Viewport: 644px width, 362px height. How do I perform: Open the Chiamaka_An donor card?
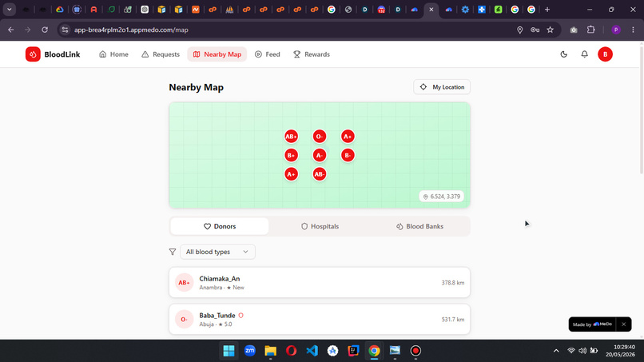point(320,283)
